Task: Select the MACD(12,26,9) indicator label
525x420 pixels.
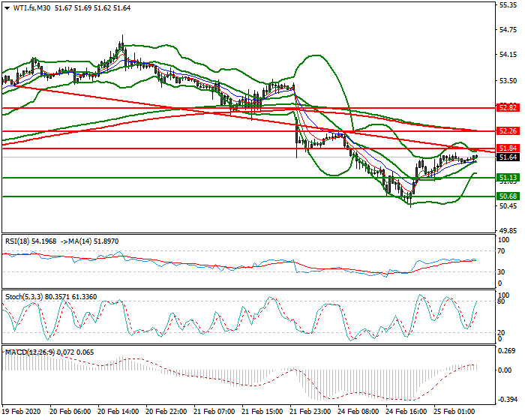Action: tap(49, 352)
